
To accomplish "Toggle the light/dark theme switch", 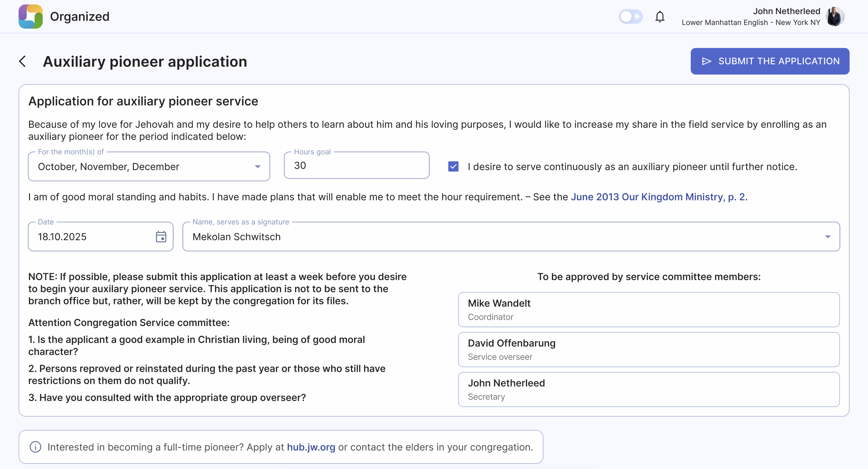I will tap(631, 17).
